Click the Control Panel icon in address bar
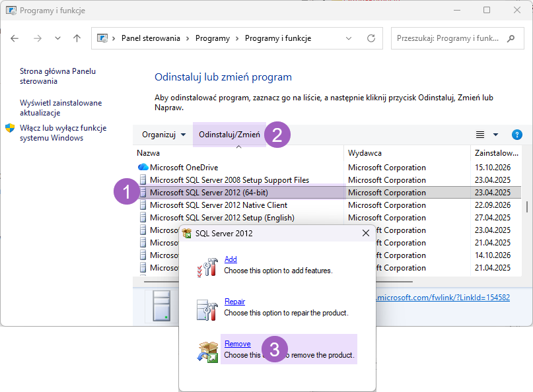The image size is (533, 392). (102, 38)
